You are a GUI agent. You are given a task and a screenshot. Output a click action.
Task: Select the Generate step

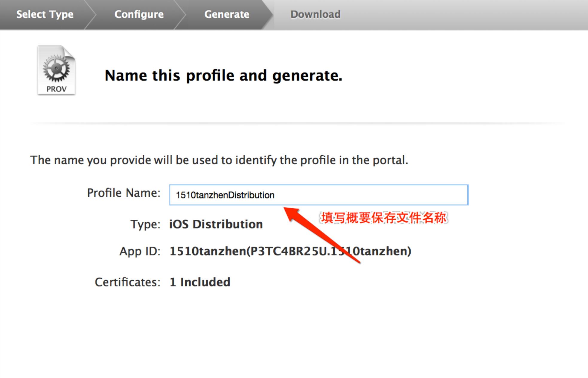pos(227,14)
